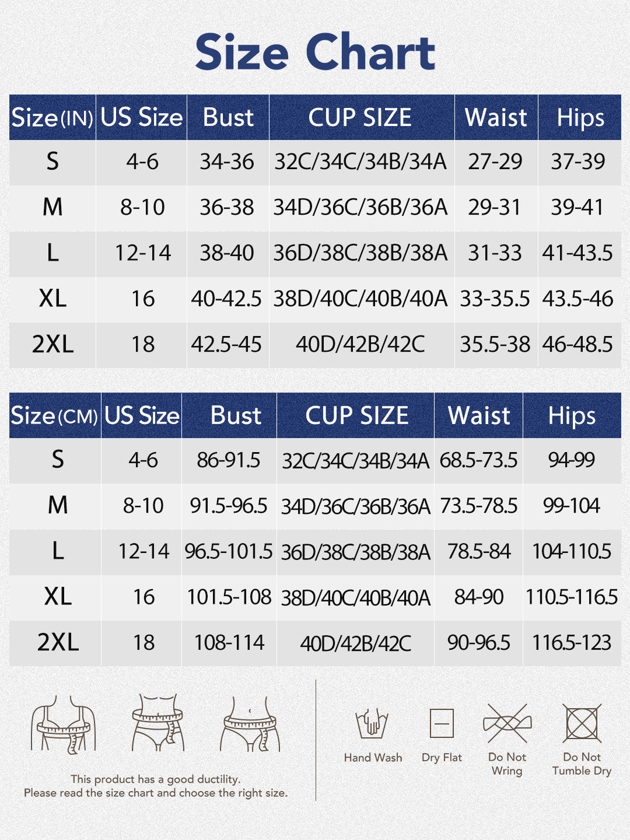The image size is (630, 840).
Task: Click the hips measurement illustration icon
Action: pos(250,724)
